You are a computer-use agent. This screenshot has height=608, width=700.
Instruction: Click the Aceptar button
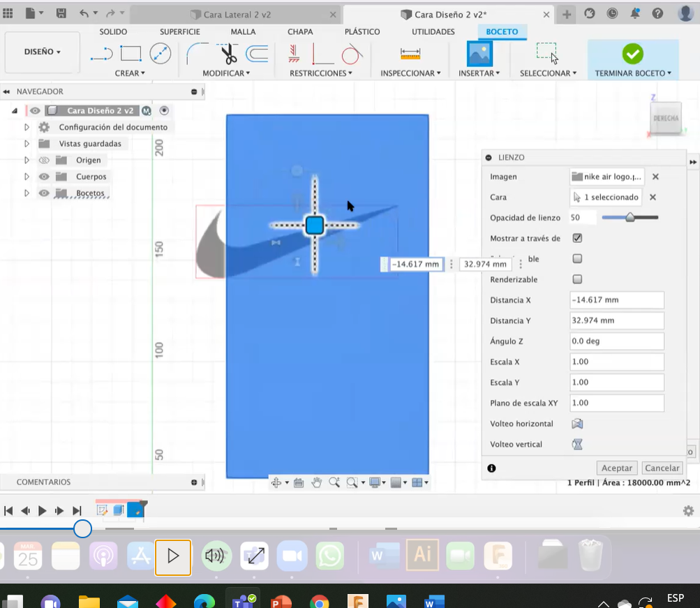coord(616,468)
